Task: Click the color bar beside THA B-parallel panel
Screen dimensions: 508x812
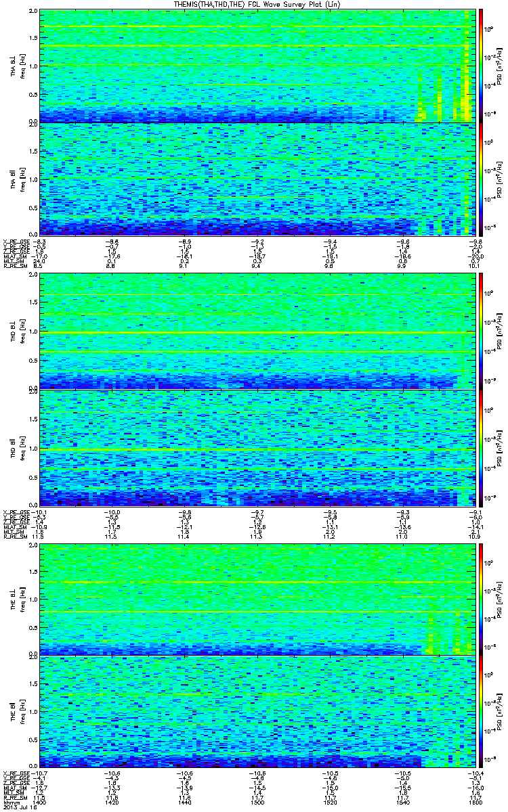Action: click(482, 179)
